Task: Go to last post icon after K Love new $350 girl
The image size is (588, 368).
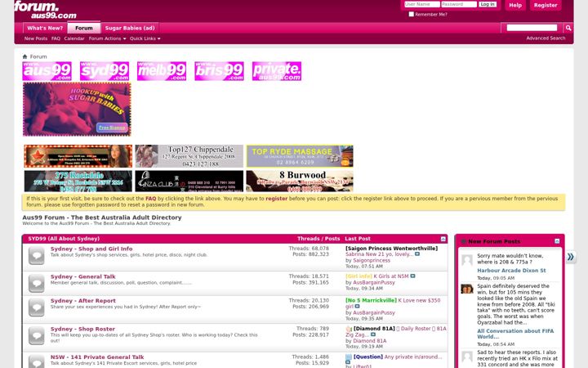Action: pos(357,307)
